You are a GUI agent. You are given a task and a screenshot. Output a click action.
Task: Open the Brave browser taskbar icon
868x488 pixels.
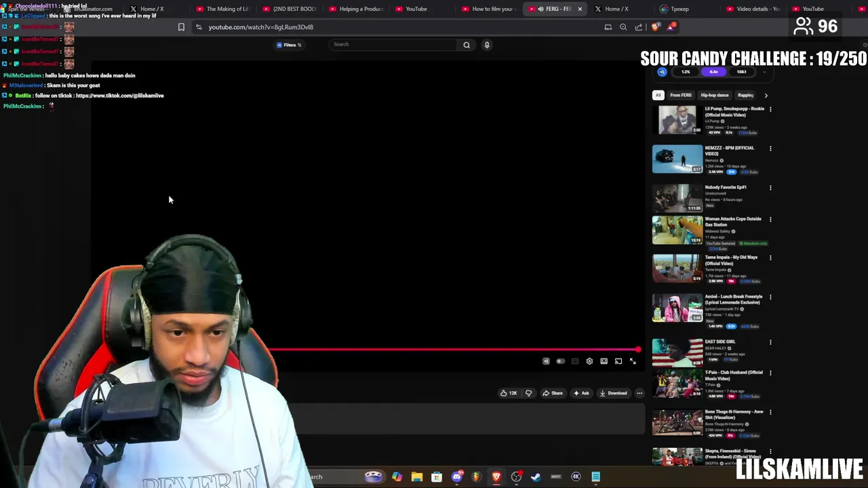tap(496, 476)
